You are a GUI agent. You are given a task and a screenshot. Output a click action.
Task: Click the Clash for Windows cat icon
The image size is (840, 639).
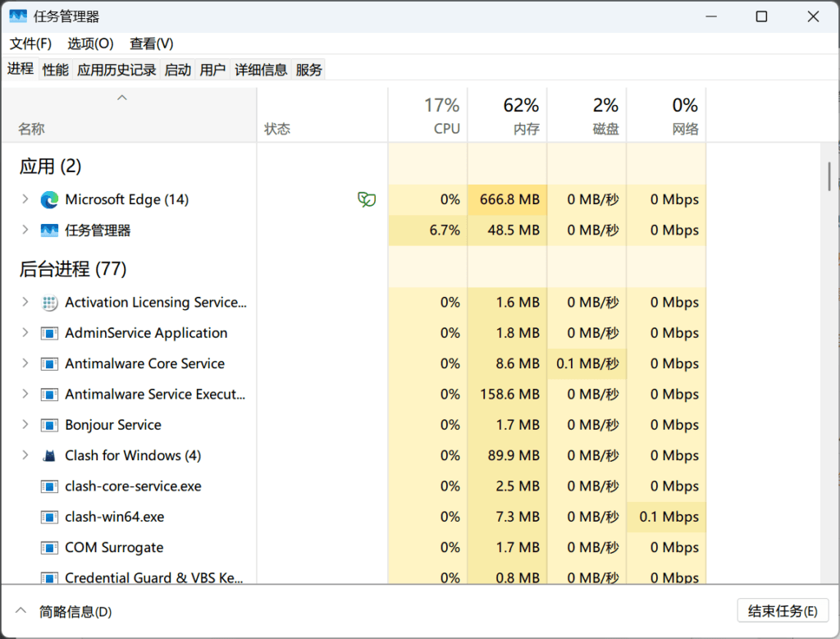click(49, 455)
